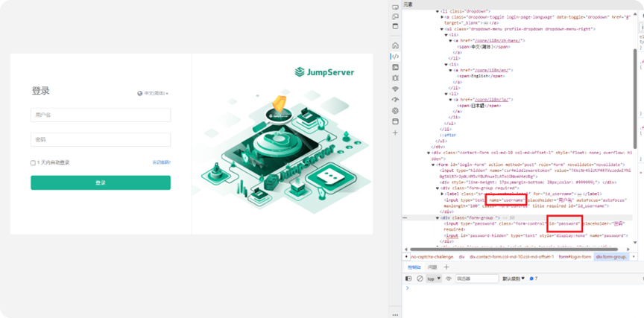Open the 默认级别 log level dropdown
Viewport: 644px width, 318px height.
(x=514, y=279)
